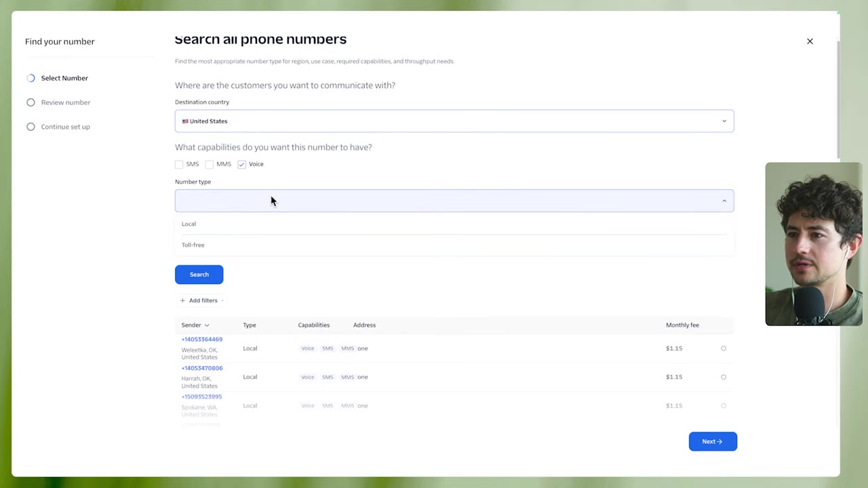Open phone number +15093523995
The height and width of the screenshot is (488, 868).
click(201, 396)
